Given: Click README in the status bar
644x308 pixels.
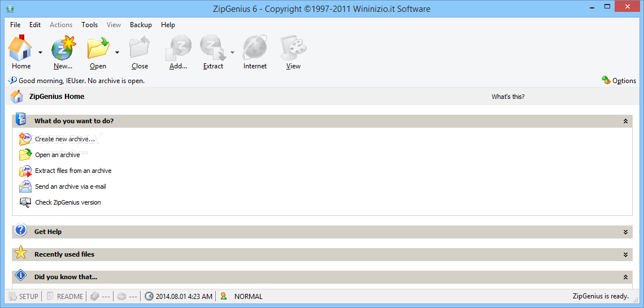Looking at the screenshot, I should tap(65, 296).
